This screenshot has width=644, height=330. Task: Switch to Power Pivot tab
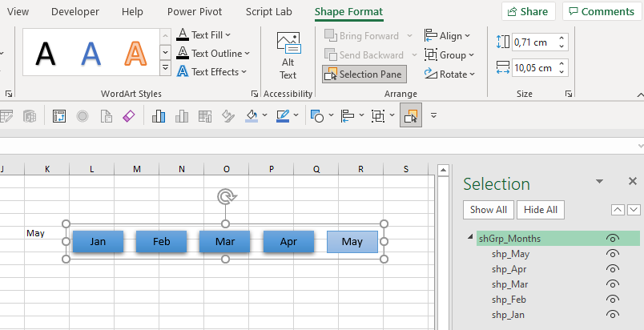[x=195, y=11]
